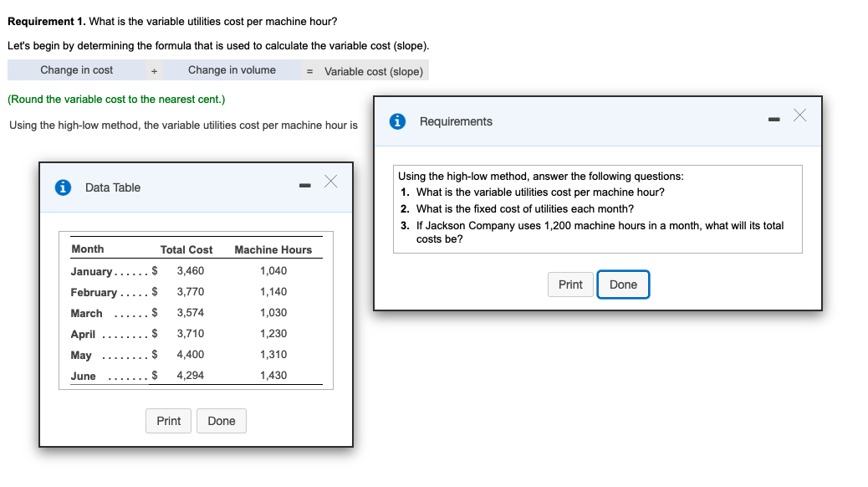This screenshot has height=487, width=868.
Task: Click Done in the Data Table dialog
Action: pos(221,421)
